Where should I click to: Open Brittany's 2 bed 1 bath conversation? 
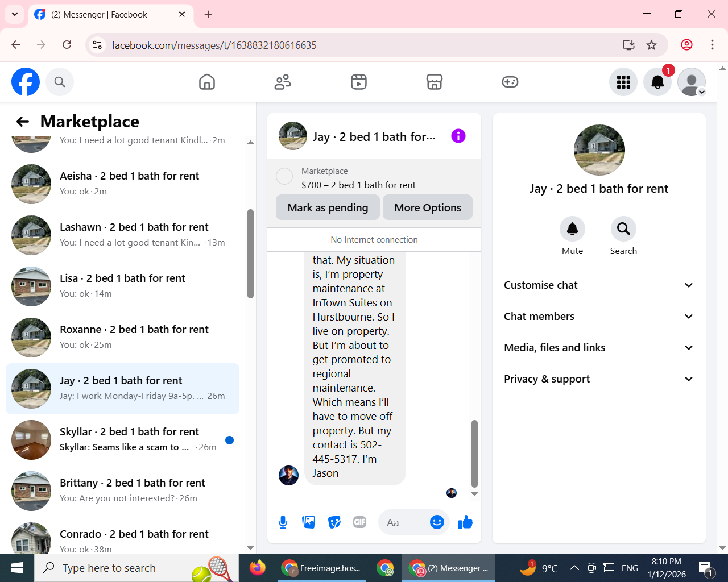coord(122,491)
